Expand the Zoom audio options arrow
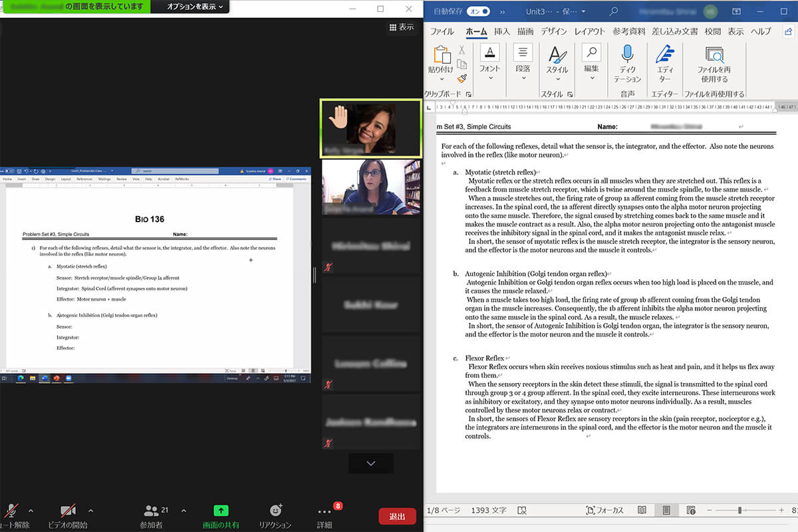Viewport: 798px width, 532px height. [31, 511]
